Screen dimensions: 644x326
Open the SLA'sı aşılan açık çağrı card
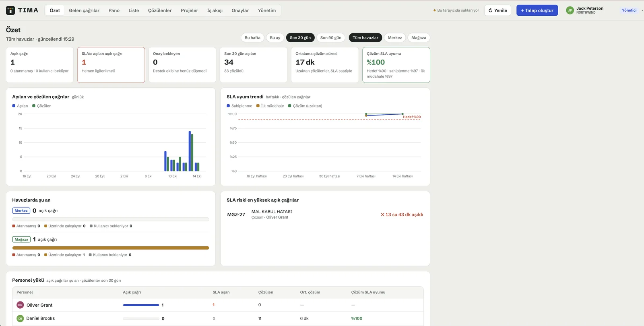(x=111, y=65)
